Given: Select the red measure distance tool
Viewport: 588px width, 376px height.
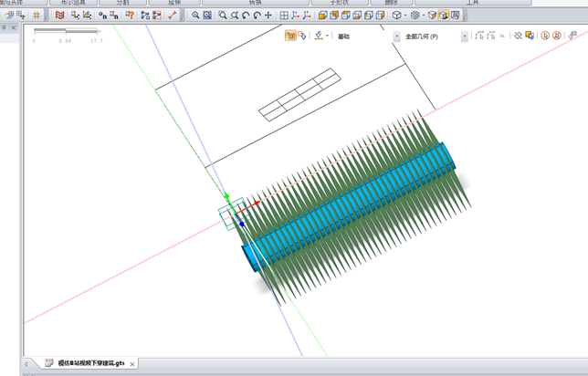Looking at the screenshot, I should coord(173,16).
